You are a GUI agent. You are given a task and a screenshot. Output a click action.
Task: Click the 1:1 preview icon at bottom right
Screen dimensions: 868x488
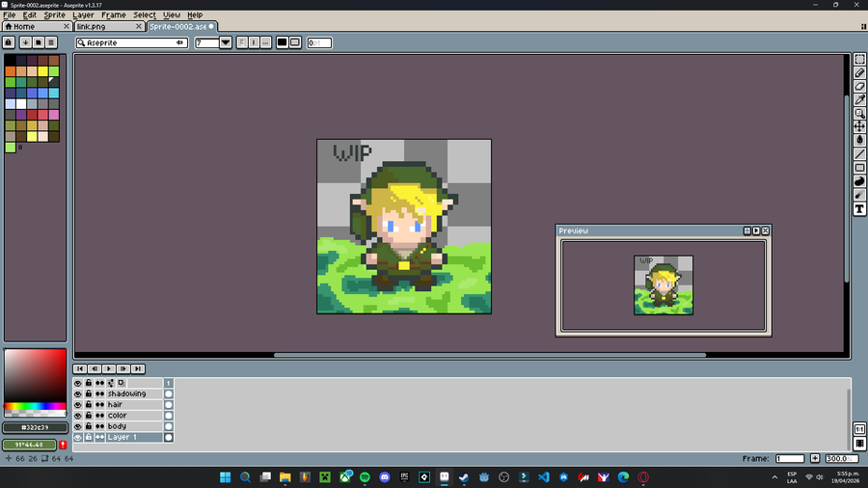point(859,429)
